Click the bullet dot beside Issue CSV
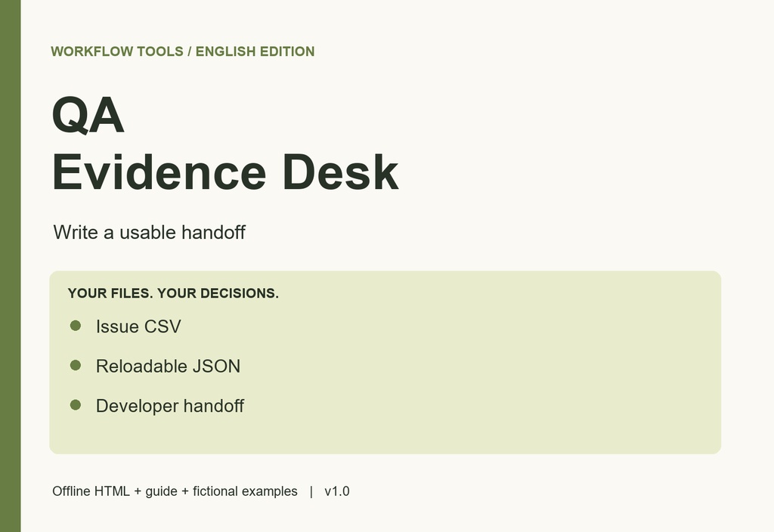 (76, 326)
